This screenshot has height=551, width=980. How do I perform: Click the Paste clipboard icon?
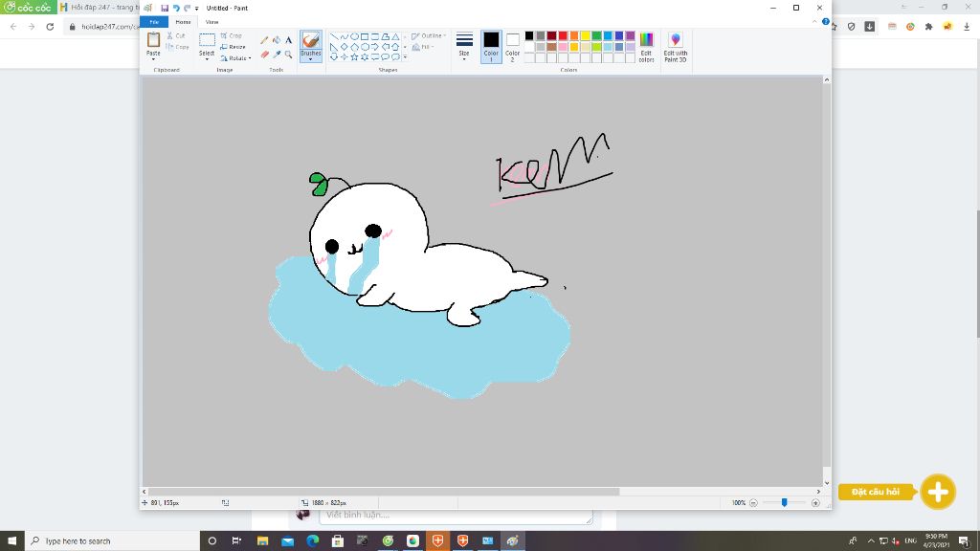point(153,40)
